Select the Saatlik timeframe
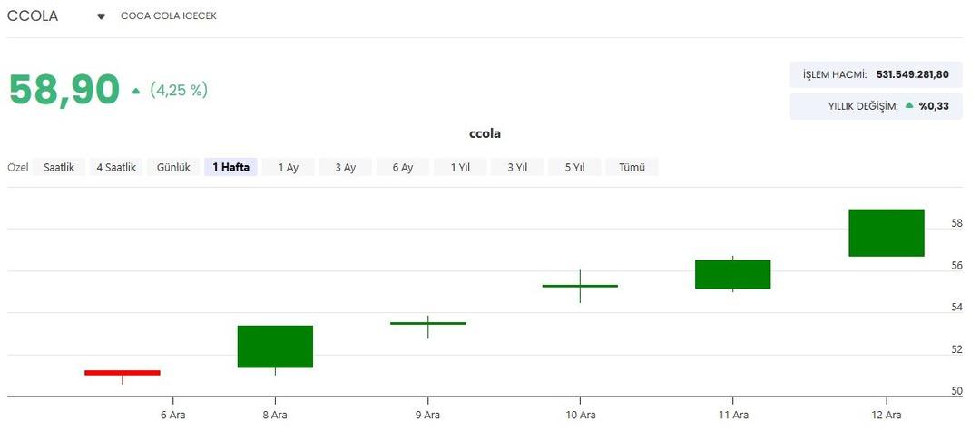 pyautogui.click(x=59, y=167)
